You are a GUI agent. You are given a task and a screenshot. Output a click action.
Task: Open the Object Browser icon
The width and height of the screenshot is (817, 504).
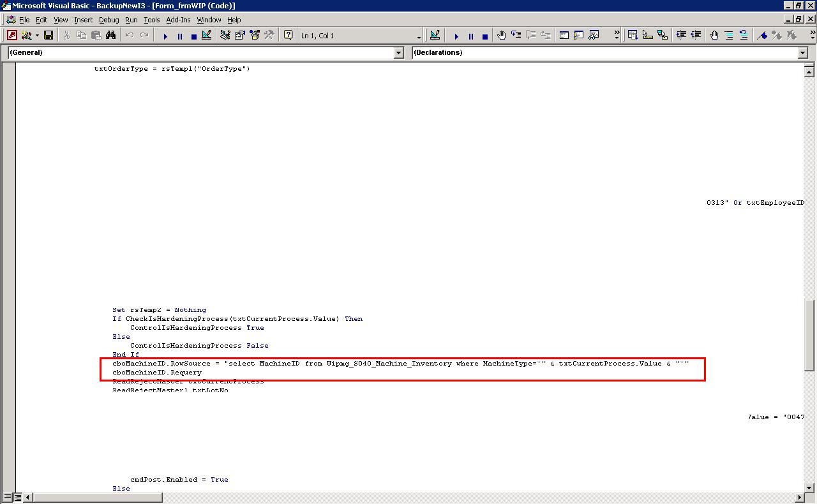[x=255, y=36]
